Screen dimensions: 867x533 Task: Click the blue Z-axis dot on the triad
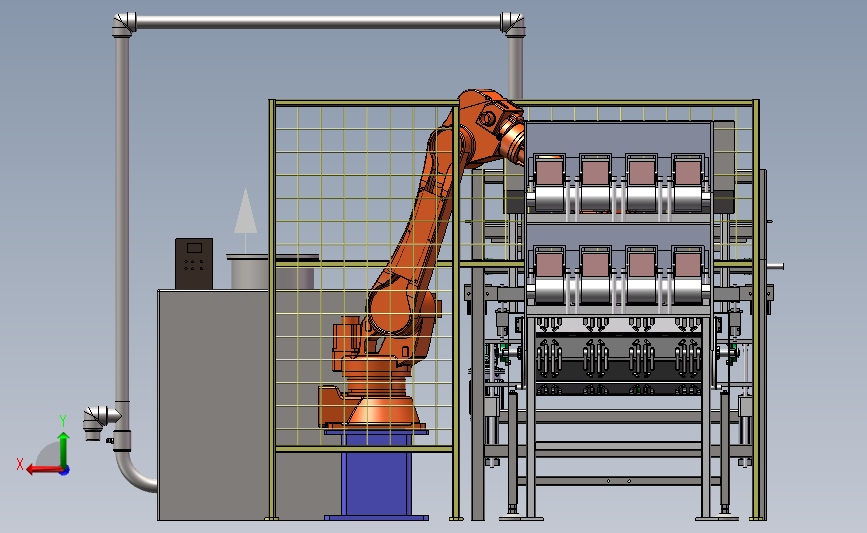[65, 471]
